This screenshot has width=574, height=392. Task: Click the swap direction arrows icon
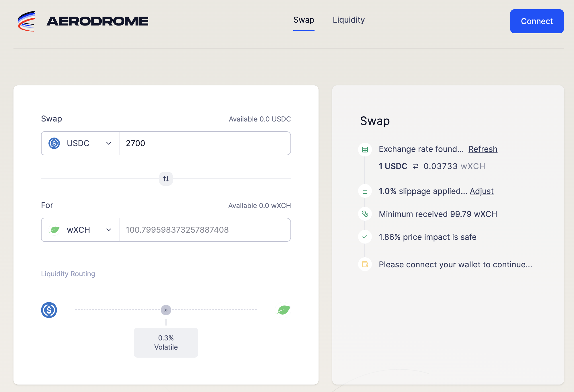click(166, 179)
